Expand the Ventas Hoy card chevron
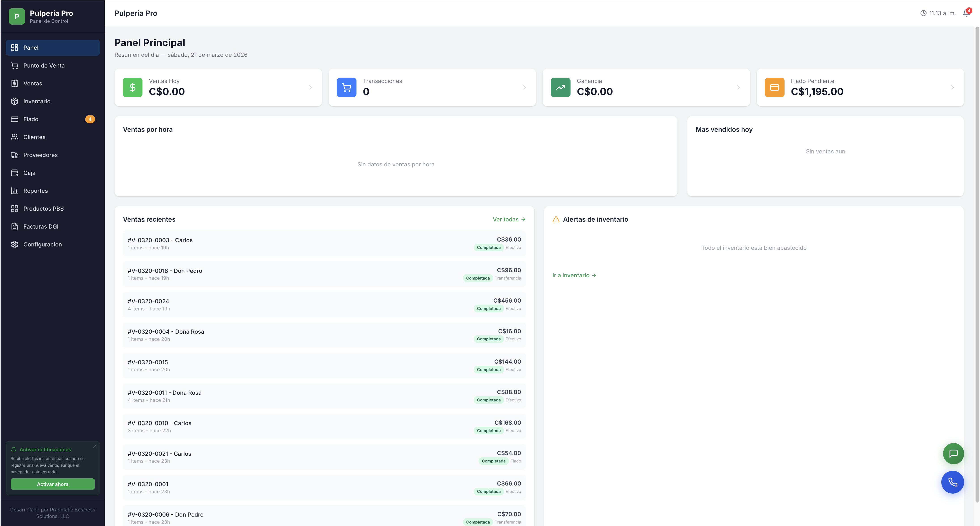This screenshot has width=980, height=526. click(310, 87)
